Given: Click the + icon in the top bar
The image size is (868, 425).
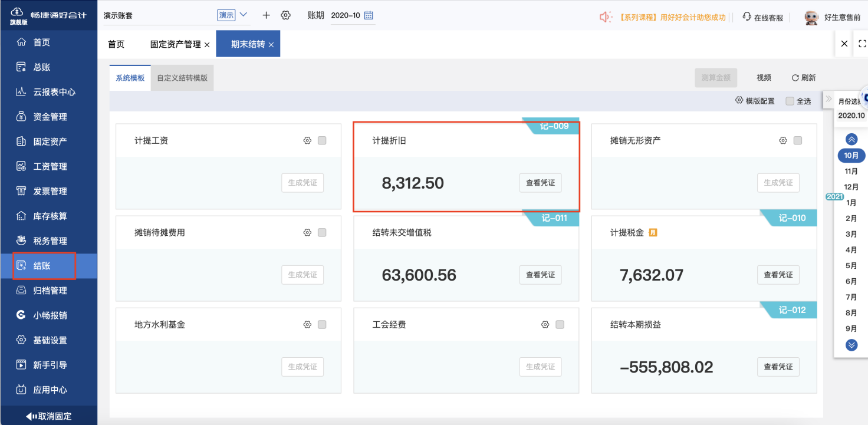Looking at the screenshot, I should (x=265, y=15).
